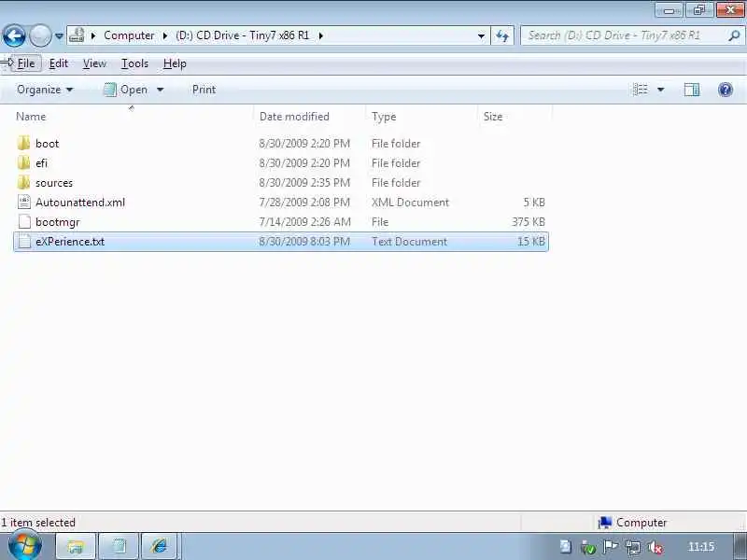Open the Organize dropdown
This screenshot has height=560, width=747.
pyautogui.click(x=45, y=90)
